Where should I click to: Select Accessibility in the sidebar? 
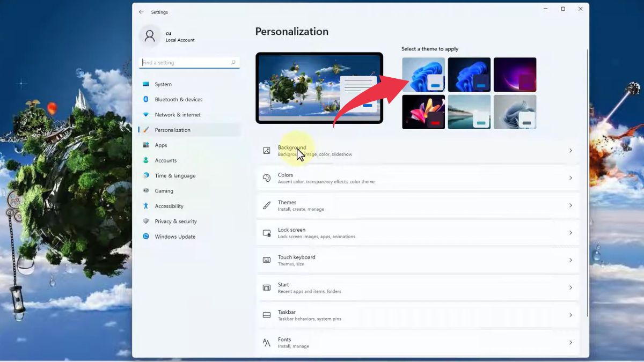(x=189, y=206)
